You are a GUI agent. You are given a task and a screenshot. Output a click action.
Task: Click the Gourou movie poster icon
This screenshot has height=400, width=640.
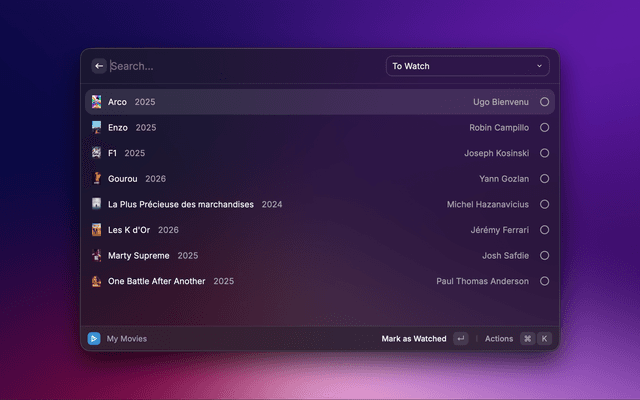(x=97, y=179)
